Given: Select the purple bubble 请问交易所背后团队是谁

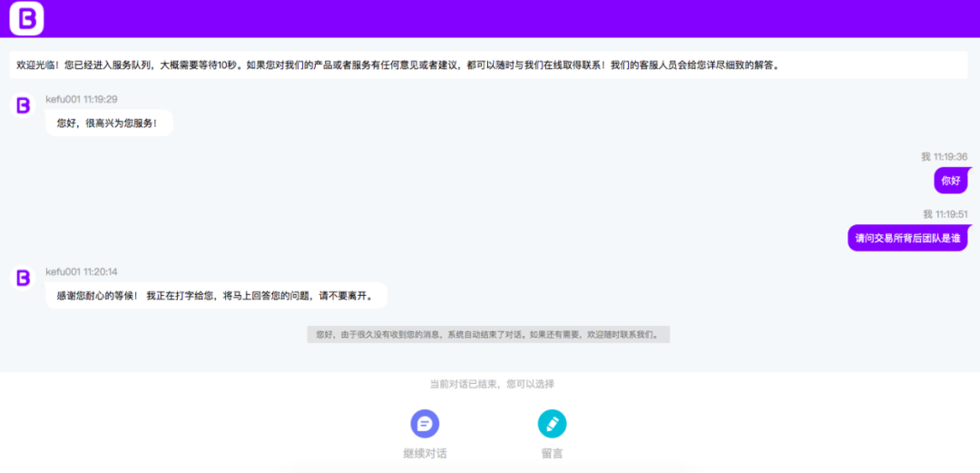Looking at the screenshot, I should click(907, 238).
